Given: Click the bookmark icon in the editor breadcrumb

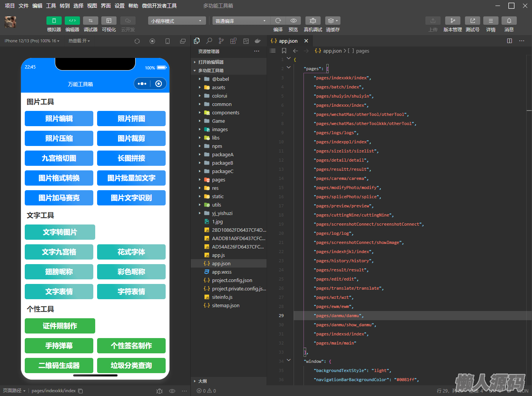Looking at the screenshot, I should click(x=284, y=51).
